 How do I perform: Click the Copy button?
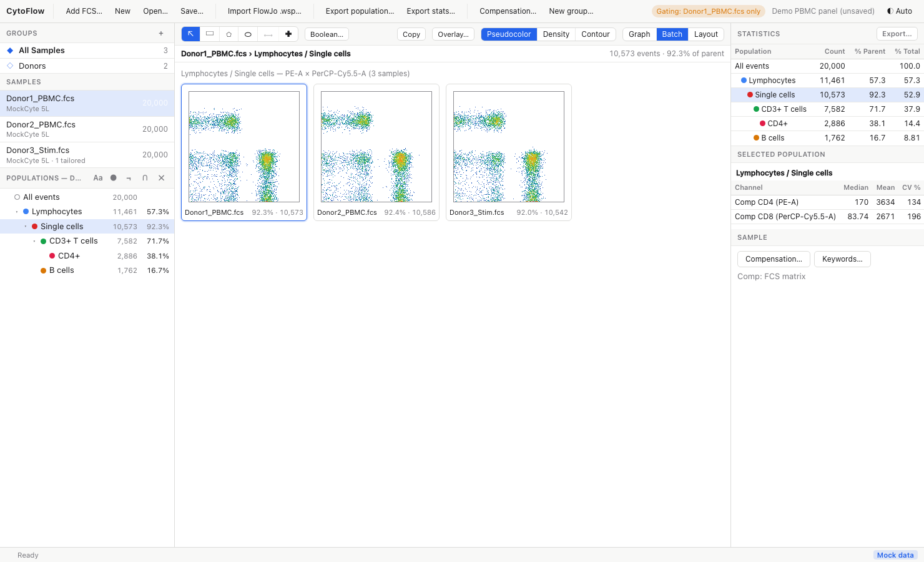(x=411, y=34)
